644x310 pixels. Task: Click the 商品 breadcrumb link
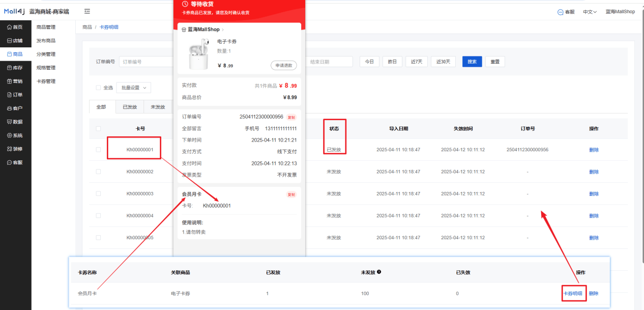87,27
